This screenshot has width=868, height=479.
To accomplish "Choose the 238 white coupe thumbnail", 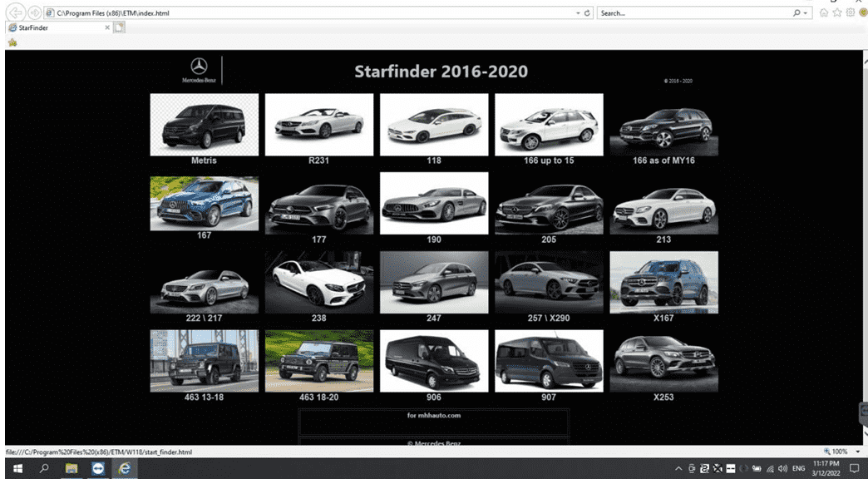I will point(319,283).
